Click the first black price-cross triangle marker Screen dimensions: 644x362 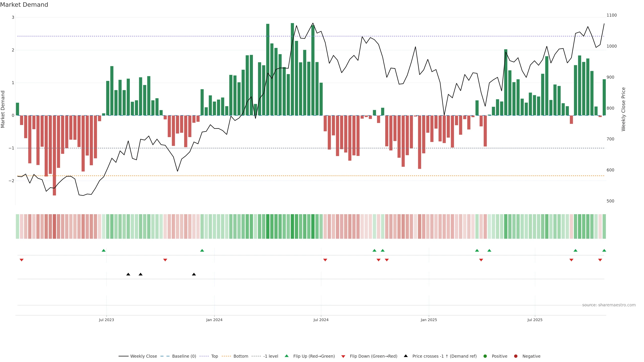[x=128, y=274]
